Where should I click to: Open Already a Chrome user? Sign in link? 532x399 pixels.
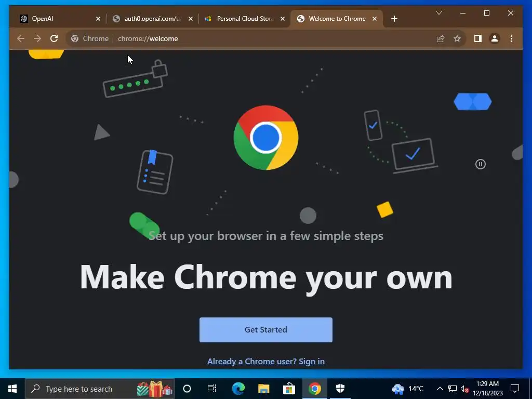(266, 362)
